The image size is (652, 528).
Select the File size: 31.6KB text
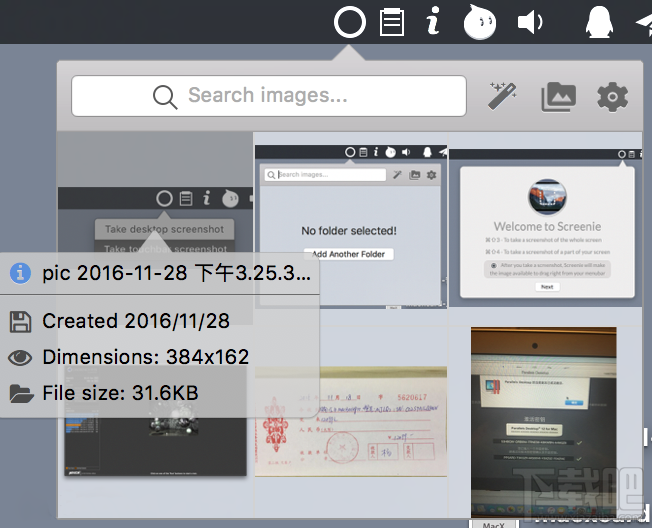pyautogui.click(x=120, y=393)
